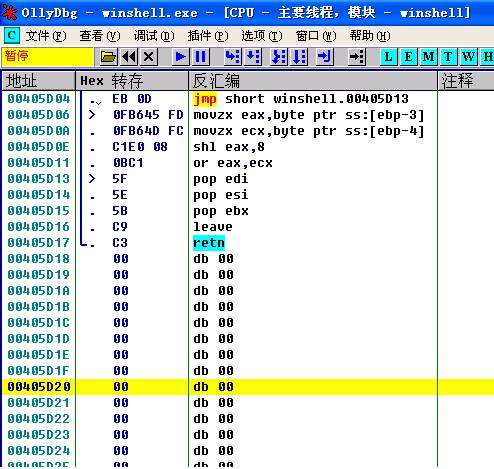Click the Step into icon
The width and height of the screenshot is (494, 469).
(232, 57)
